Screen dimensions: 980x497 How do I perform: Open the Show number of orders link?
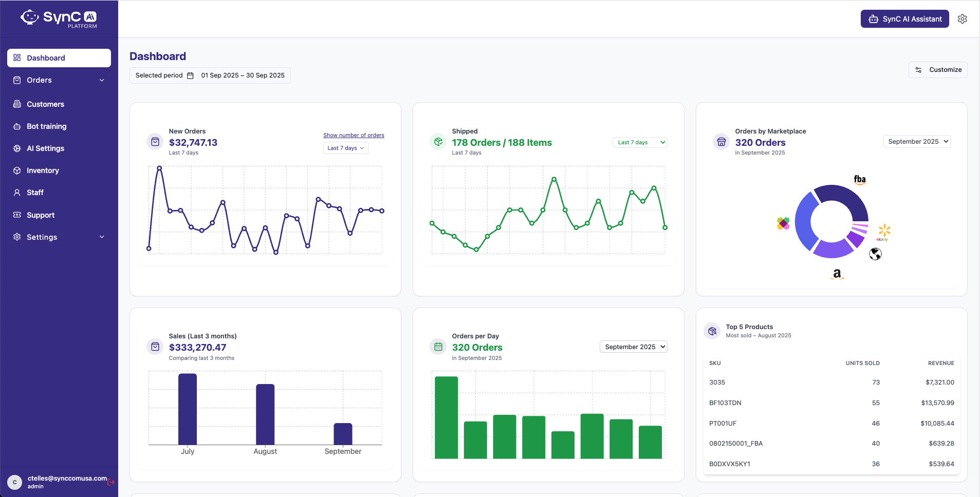[353, 135]
